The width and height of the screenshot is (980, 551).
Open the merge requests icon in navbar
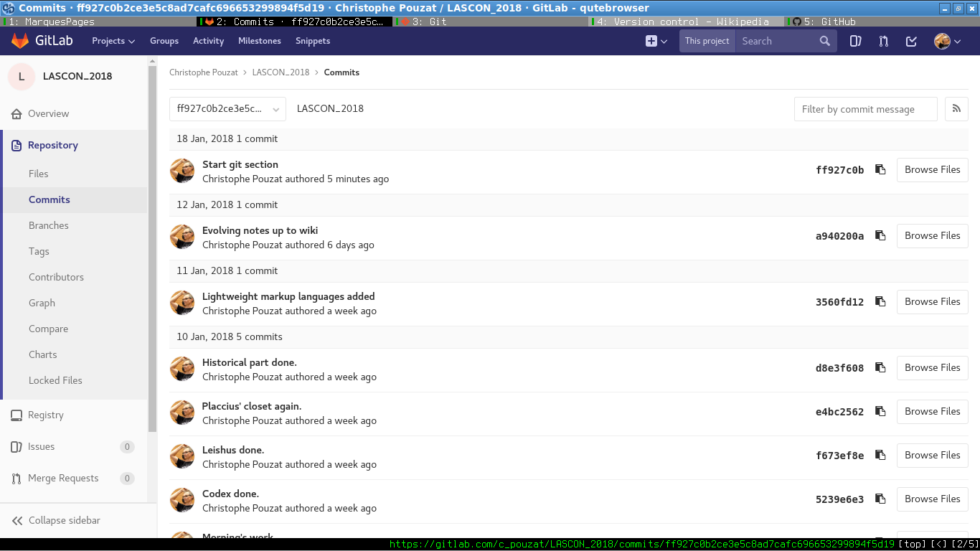click(883, 41)
